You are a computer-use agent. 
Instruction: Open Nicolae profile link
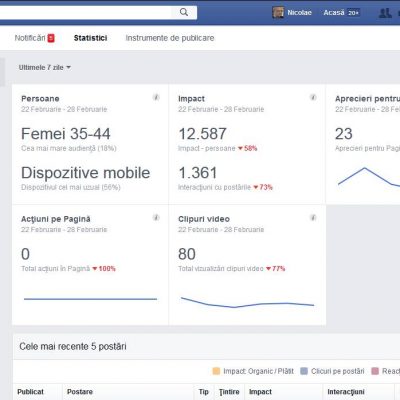pos(299,13)
